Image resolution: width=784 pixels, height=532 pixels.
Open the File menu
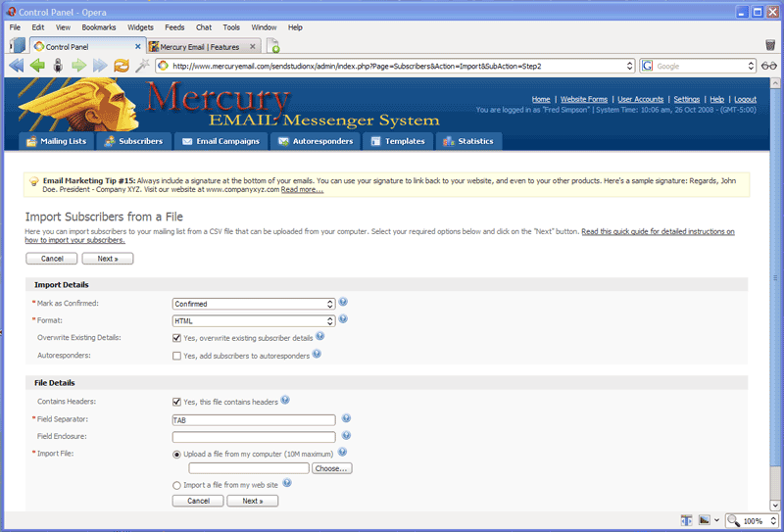(15, 27)
